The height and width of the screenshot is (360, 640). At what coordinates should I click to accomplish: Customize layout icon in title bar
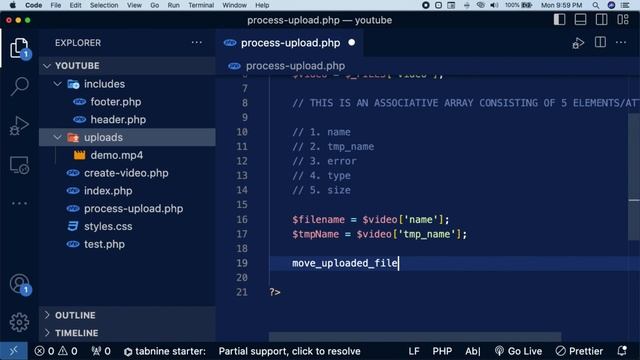tap(622, 20)
